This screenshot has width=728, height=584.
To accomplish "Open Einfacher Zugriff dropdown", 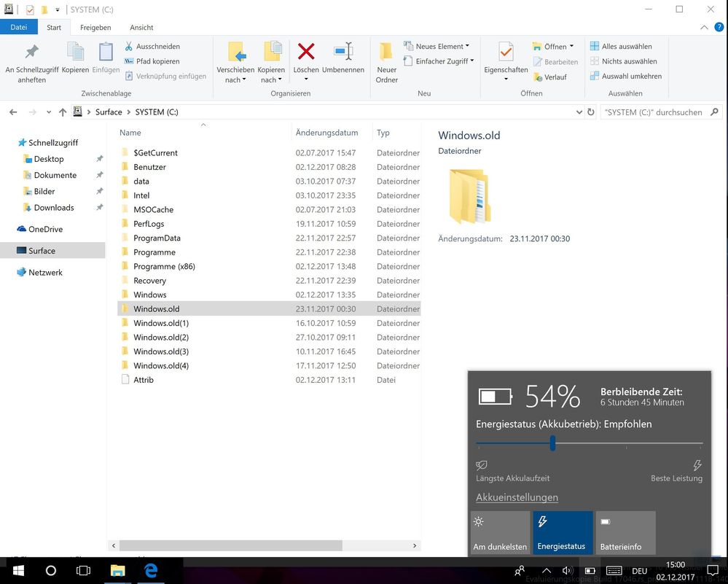I will pyautogui.click(x=471, y=61).
